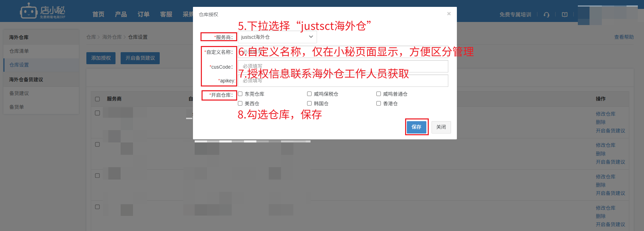The width and height of the screenshot is (644, 231).
Task: Open the 产品 top menu
Action: [121, 14]
